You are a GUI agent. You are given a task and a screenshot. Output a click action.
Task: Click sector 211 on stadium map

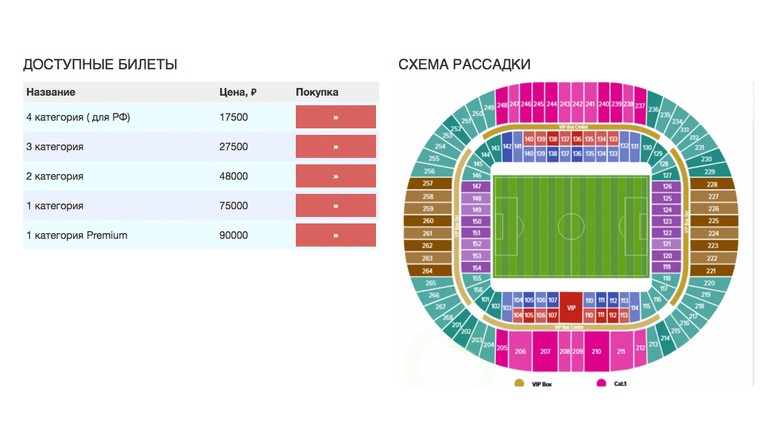(621, 351)
